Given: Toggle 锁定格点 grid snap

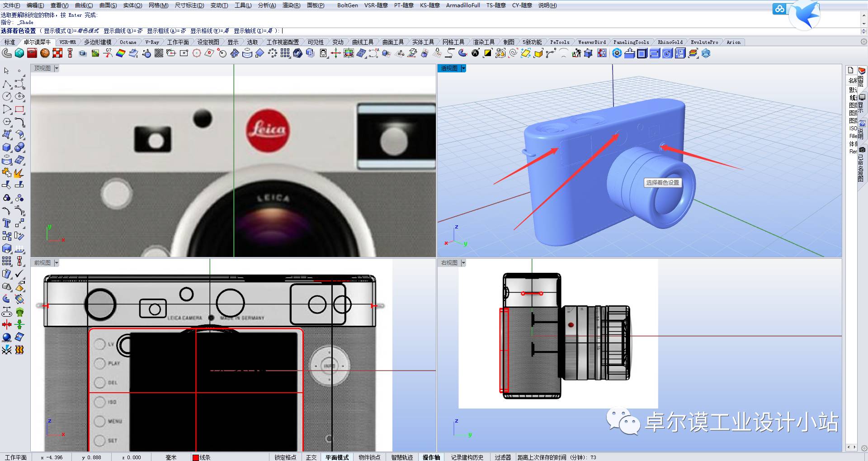Looking at the screenshot, I should pyautogui.click(x=285, y=457).
